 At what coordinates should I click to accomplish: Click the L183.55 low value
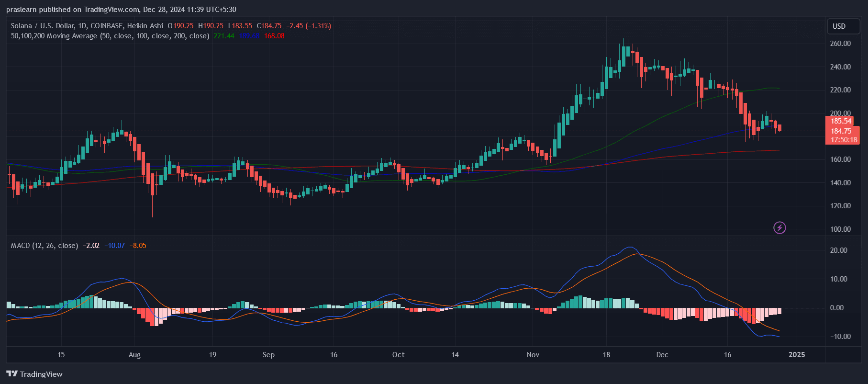240,26
